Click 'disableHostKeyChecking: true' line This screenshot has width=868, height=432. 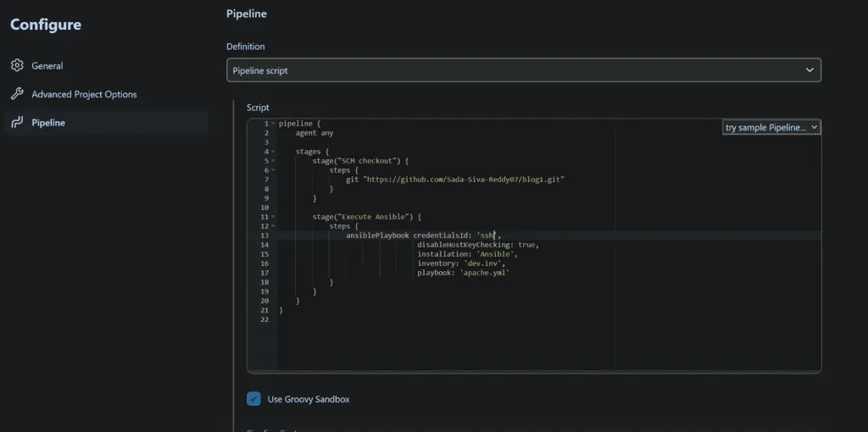tap(478, 245)
